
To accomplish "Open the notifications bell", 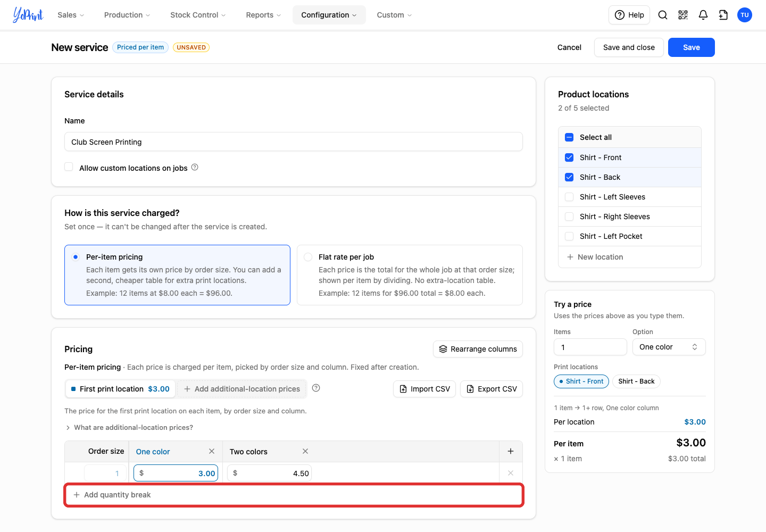I will click(703, 15).
